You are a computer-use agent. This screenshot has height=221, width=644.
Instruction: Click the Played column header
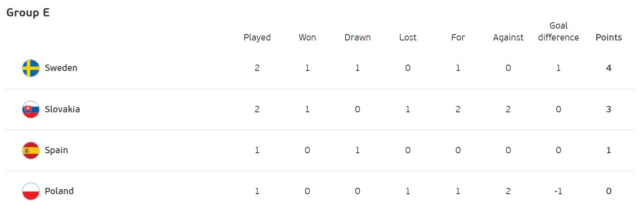(257, 37)
